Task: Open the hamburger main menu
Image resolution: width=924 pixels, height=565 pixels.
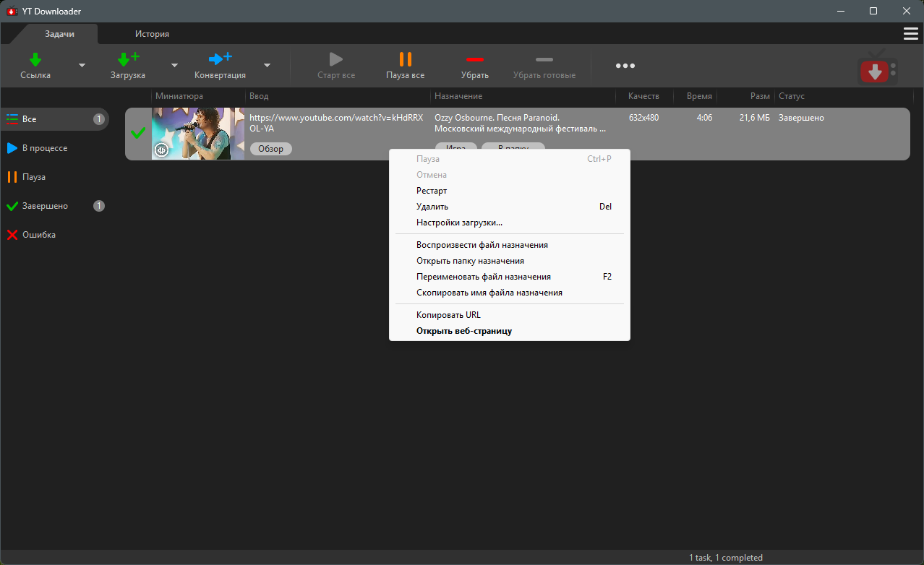Action: pyautogui.click(x=911, y=33)
